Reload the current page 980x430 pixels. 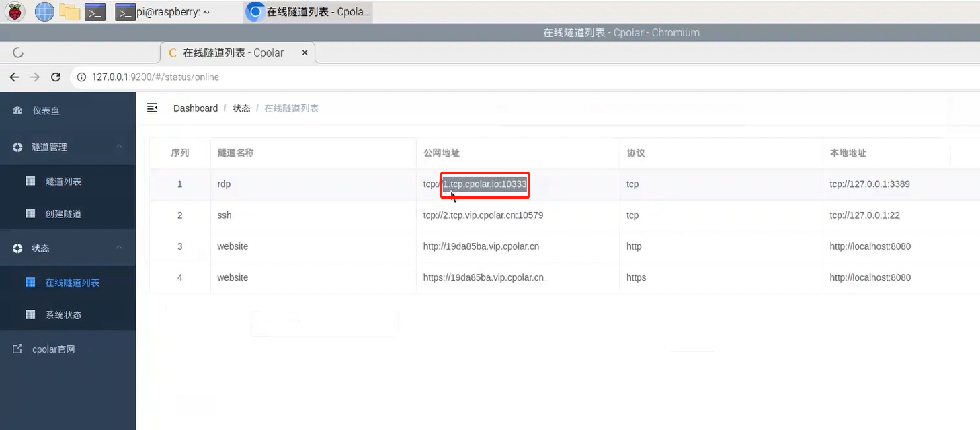[56, 77]
